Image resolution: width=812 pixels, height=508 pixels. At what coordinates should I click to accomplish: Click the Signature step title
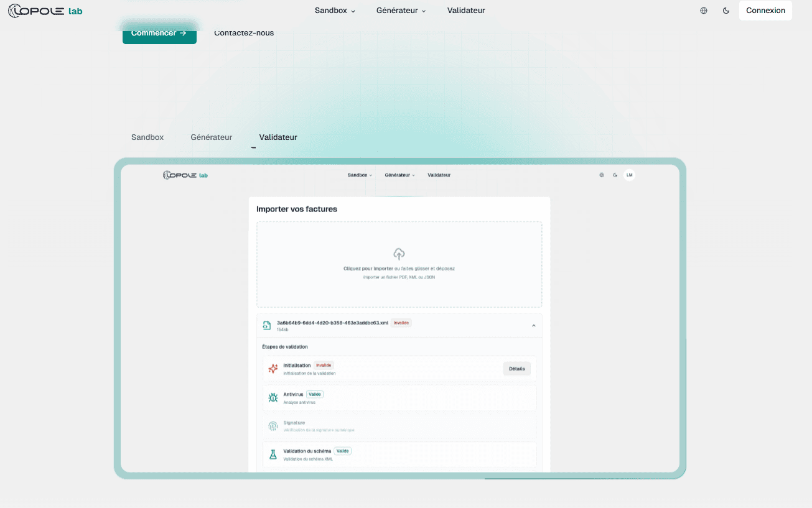[294, 423]
